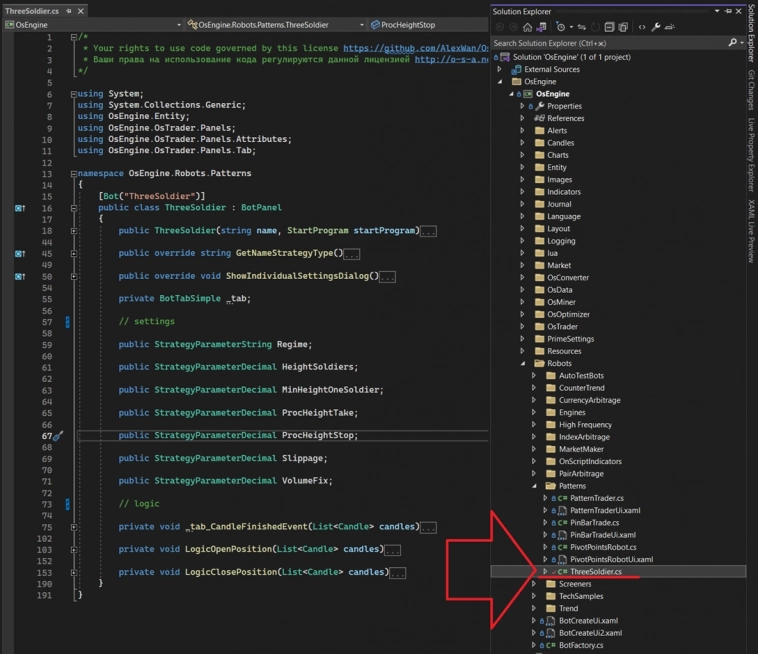Image resolution: width=758 pixels, height=654 pixels.
Task: Click the Home icon in Solution Explorer toolbar
Action: [528, 27]
